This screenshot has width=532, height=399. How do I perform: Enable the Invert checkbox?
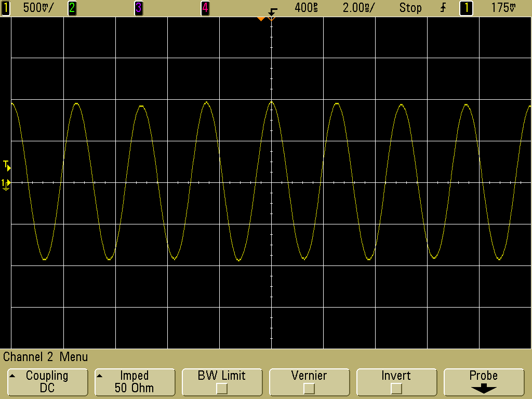396,388
